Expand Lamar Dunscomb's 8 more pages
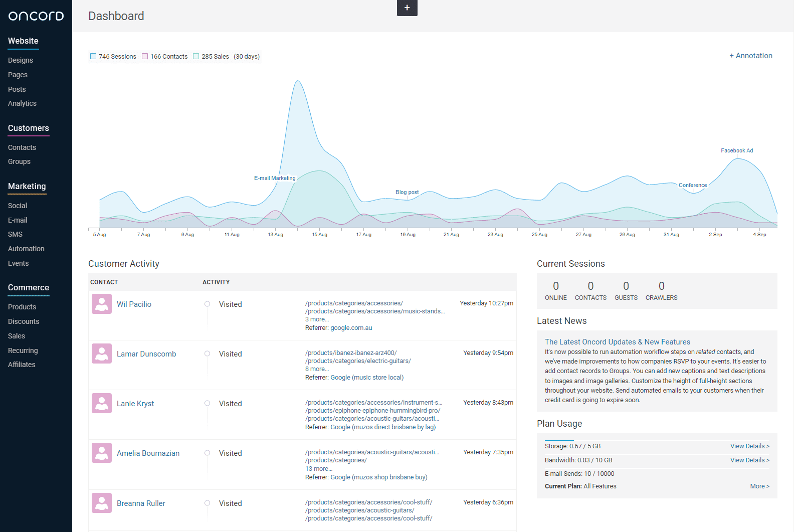 (x=317, y=369)
